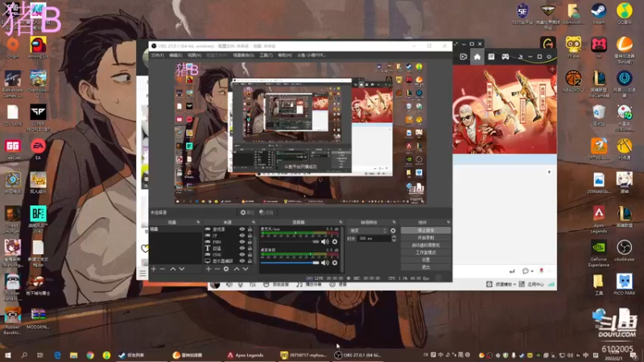This screenshot has width=644, height=362.
Task: Open Scene Collection menu in OBS
Action: [244, 55]
